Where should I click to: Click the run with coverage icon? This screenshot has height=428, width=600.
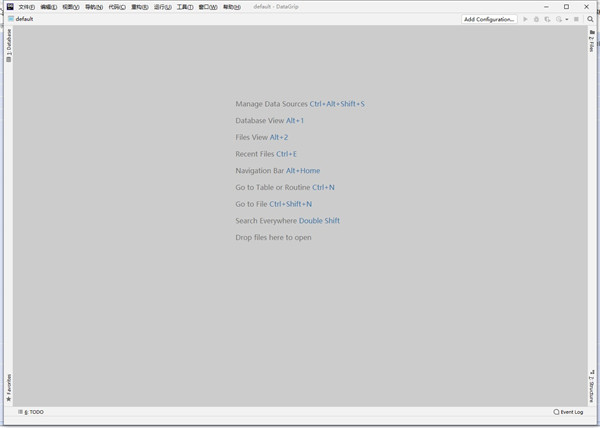[548, 19]
